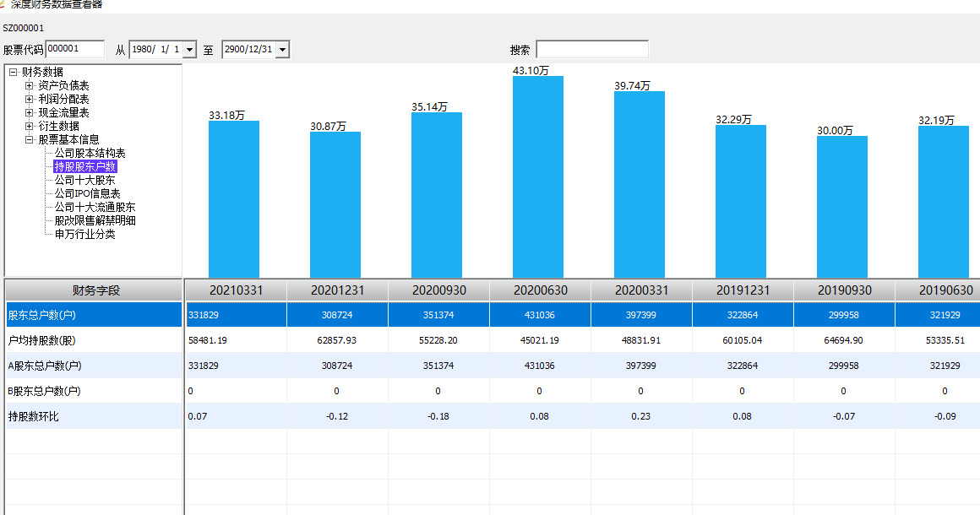This screenshot has width=980, height=515.
Task: Click the 股票代码 input field containing 000001
Action: click(75, 49)
